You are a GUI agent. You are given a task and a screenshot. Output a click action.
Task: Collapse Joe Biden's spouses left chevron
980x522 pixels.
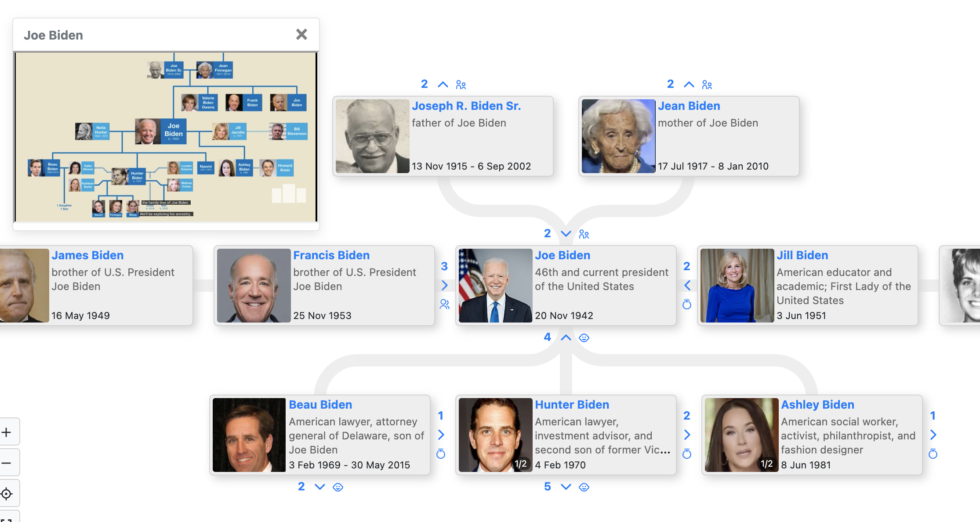tap(687, 285)
